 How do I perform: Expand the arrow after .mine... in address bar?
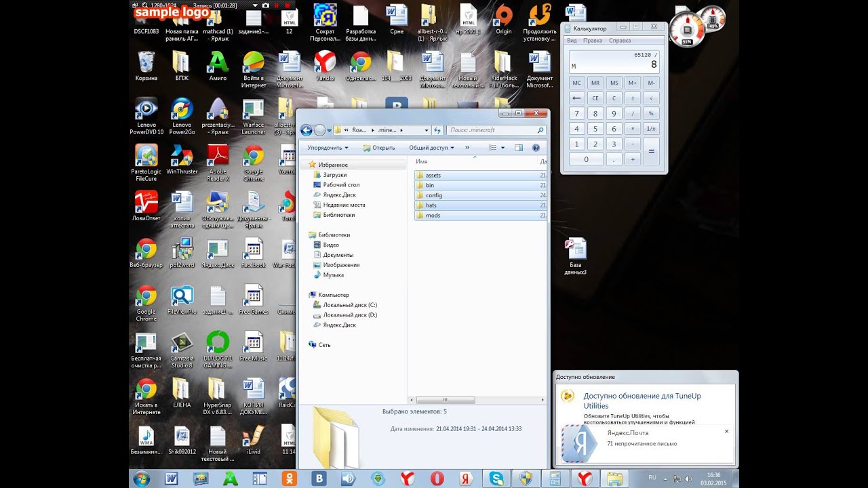401,130
